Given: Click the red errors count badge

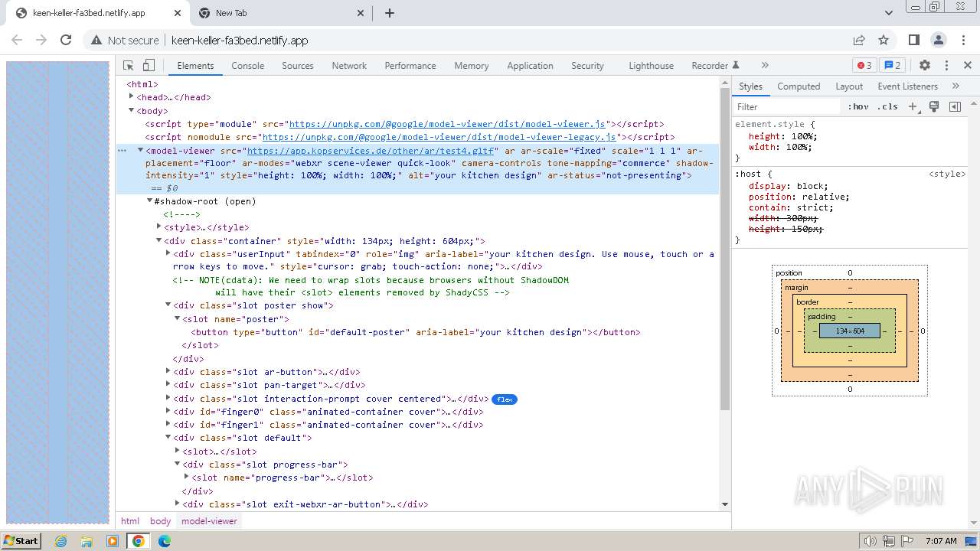Looking at the screenshot, I should (x=864, y=66).
